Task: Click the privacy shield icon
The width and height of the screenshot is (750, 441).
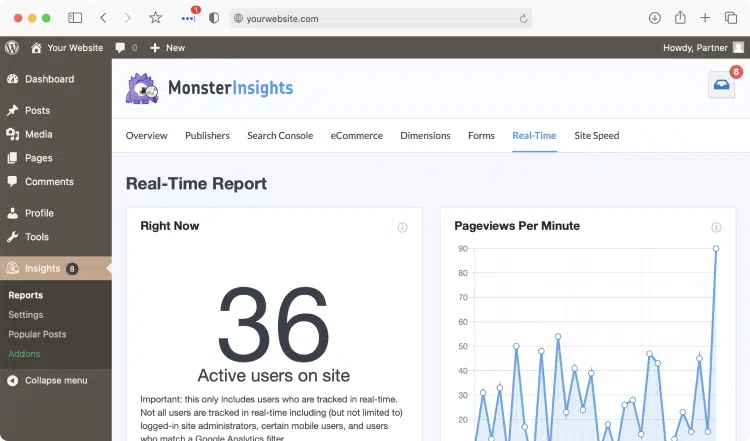Action: click(213, 18)
